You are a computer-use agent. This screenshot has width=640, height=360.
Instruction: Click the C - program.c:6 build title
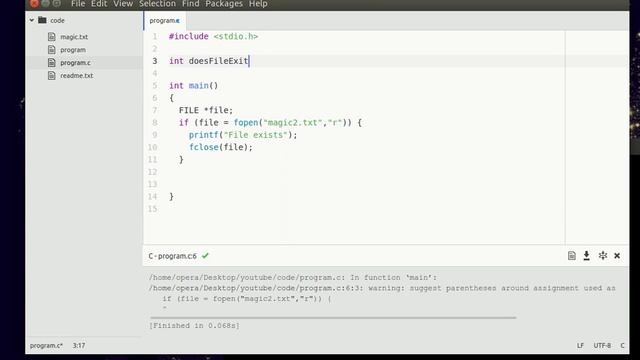coord(172,256)
